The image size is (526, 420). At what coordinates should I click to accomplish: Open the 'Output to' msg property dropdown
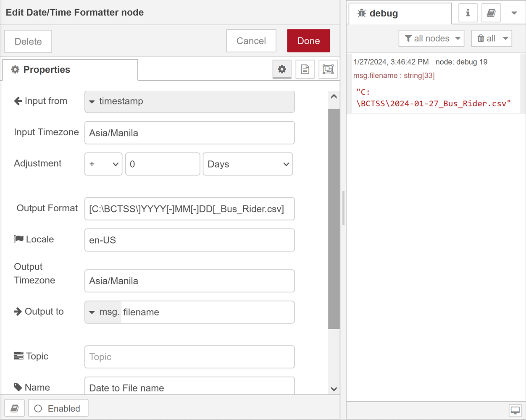103,312
